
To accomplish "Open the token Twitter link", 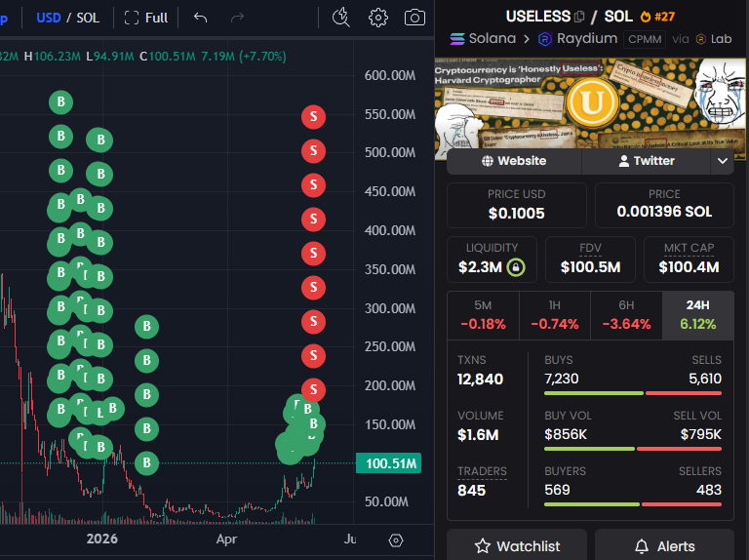I will (647, 161).
